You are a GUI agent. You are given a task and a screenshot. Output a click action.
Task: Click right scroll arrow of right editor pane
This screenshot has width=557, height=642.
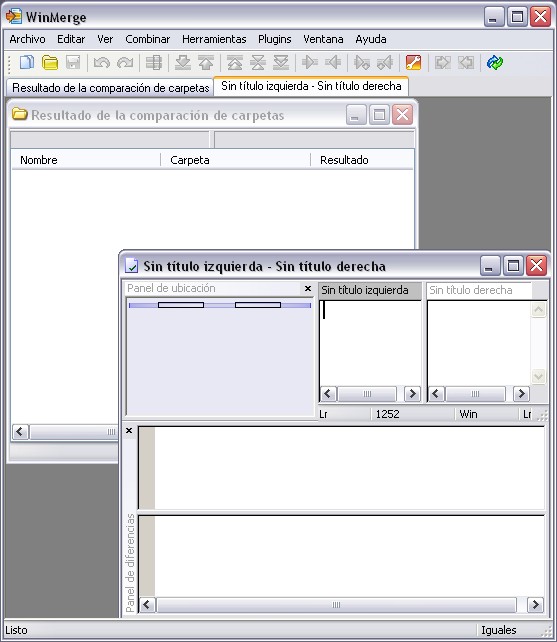pos(521,394)
